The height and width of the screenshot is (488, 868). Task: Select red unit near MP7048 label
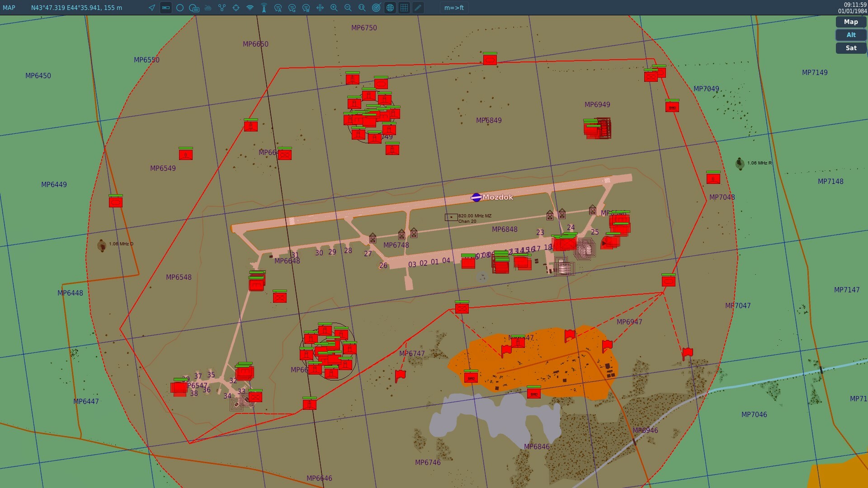(x=713, y=178)
